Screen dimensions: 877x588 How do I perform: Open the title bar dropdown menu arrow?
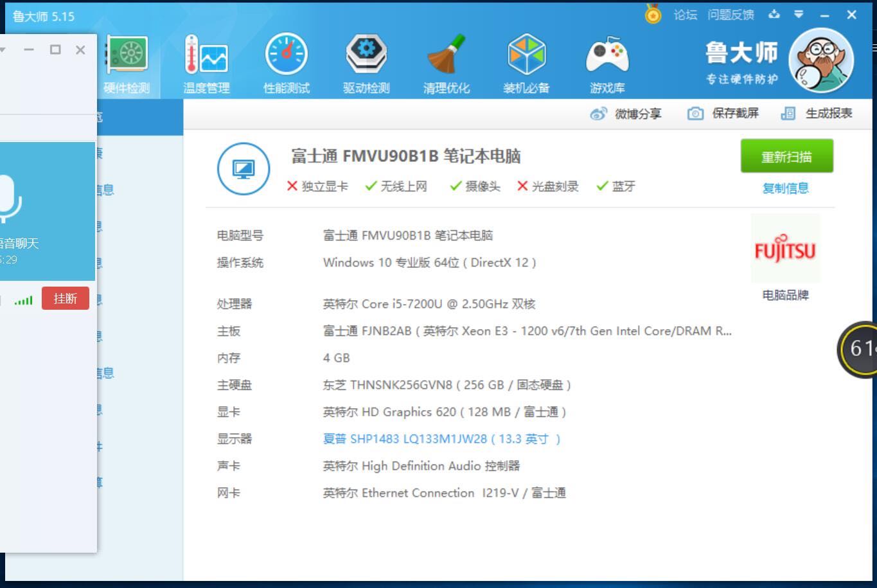click(x=799, y=14)
